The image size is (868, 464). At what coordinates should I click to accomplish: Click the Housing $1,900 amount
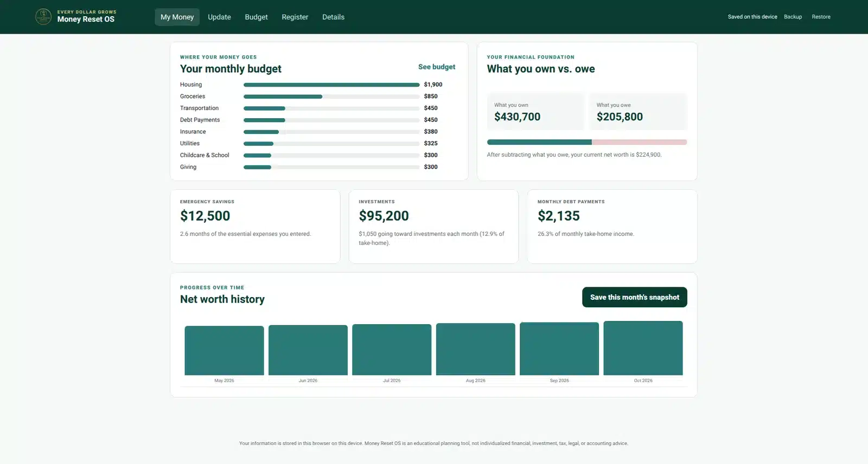click(x=433, y=85)
